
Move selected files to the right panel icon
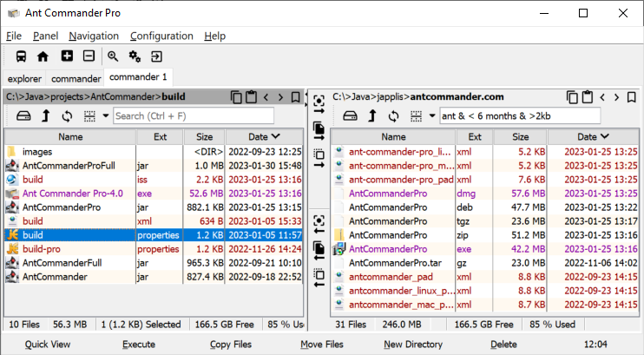click(319, 158)
